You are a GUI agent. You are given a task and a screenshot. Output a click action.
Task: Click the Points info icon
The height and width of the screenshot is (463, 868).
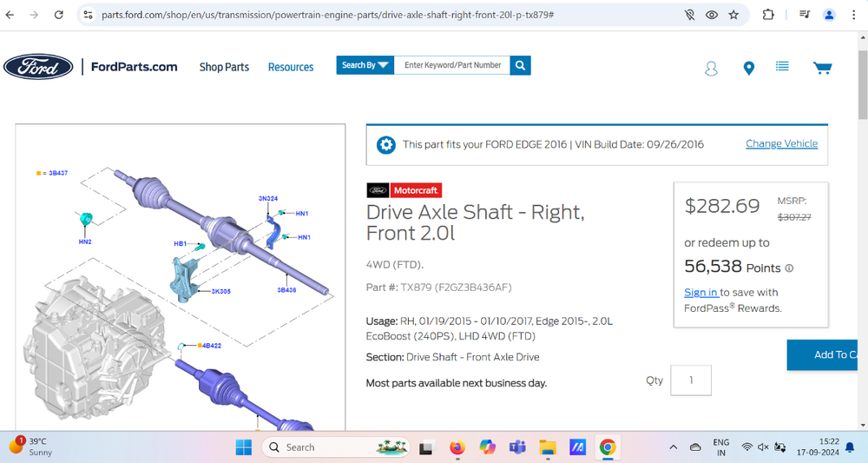[789, 268]
